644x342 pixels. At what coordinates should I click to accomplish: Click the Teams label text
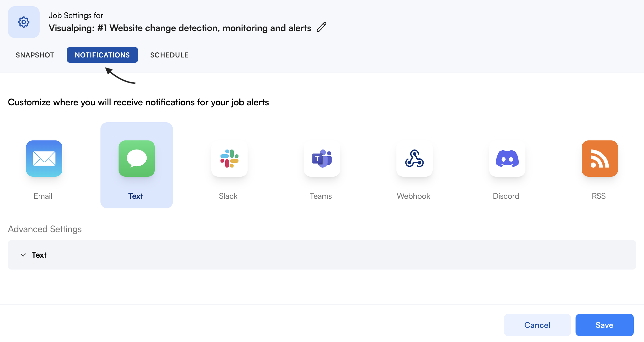coord(321,196)
